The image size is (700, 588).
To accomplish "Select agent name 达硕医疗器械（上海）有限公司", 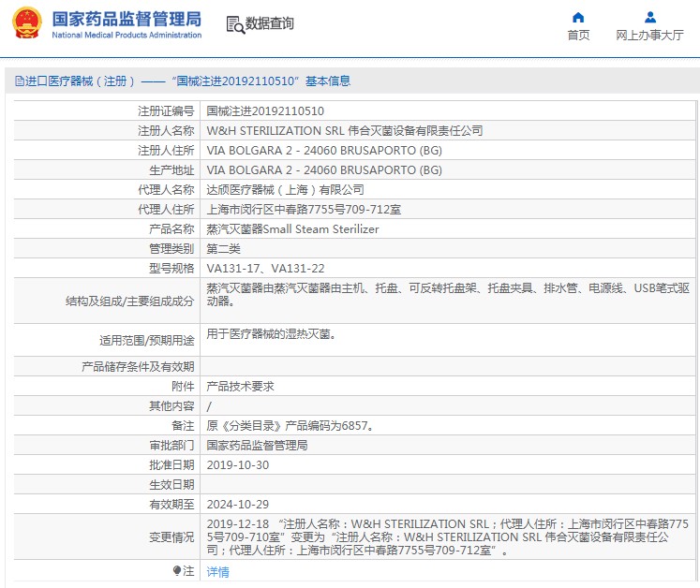I will 285,190.
